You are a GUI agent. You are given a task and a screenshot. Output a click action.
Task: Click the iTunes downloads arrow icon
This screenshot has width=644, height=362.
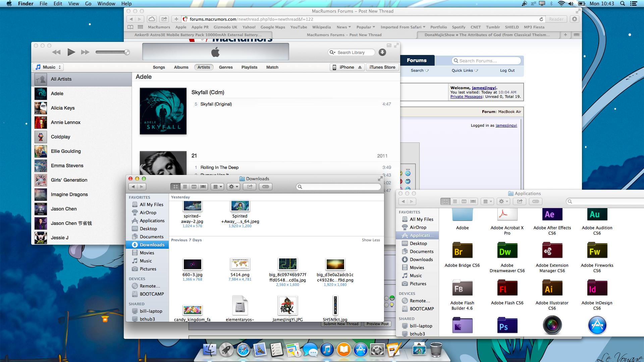[382, 52]
